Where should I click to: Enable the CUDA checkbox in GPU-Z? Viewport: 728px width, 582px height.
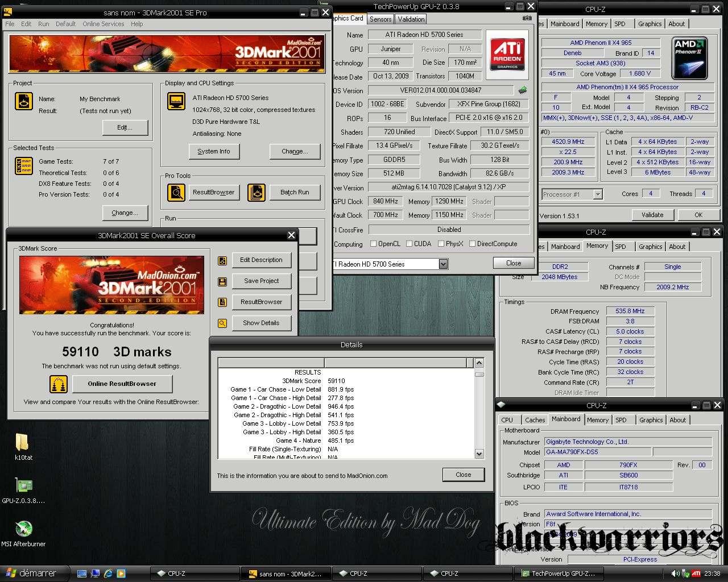[x=409, y=244]
